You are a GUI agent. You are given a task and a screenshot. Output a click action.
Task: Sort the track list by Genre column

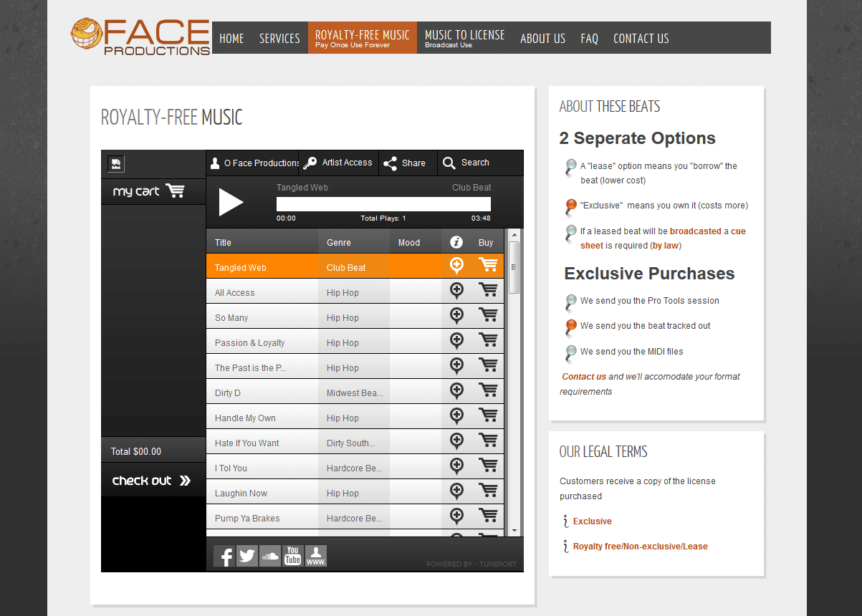pyautogui.click(x=339, y=243)
